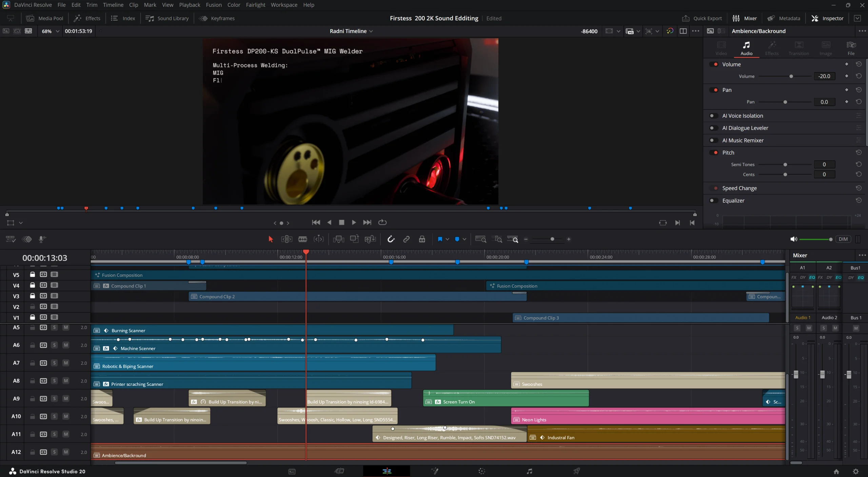
Task: Open the Fusion menu
Action: (x=214, y=5)
